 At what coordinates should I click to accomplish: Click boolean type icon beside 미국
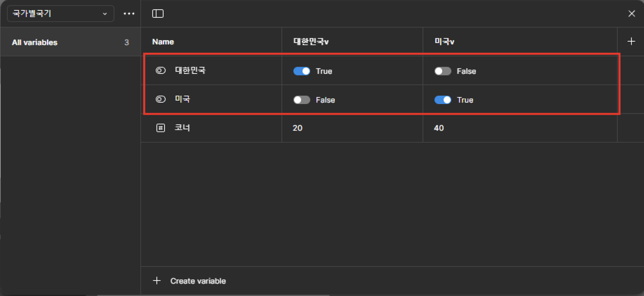(x=160, y=99)
